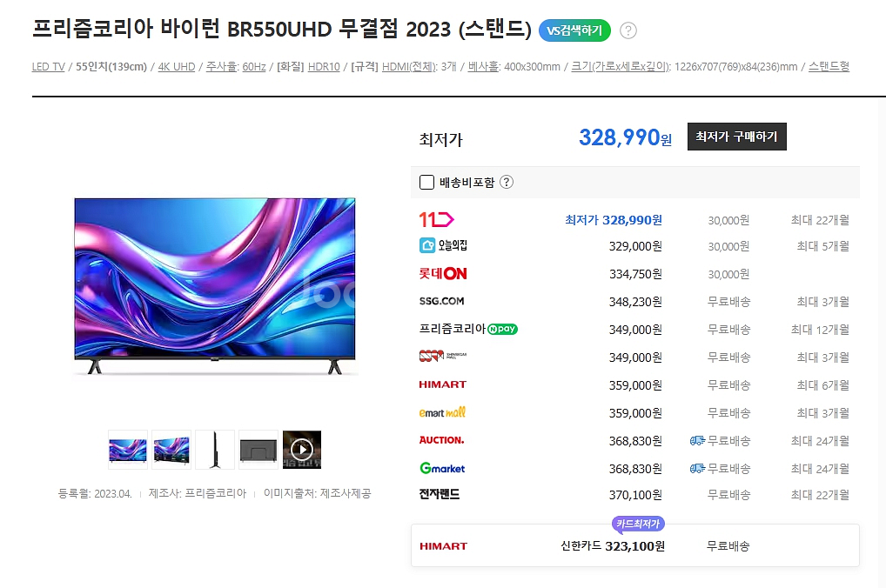Click the HDR10 spec link
The width and height of the screenshot is (886, 588).
[x=324, y=67]
